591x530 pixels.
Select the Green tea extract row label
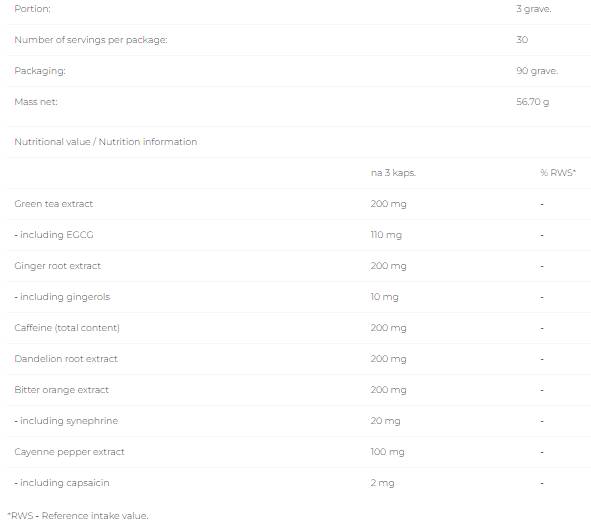(54, 204)
